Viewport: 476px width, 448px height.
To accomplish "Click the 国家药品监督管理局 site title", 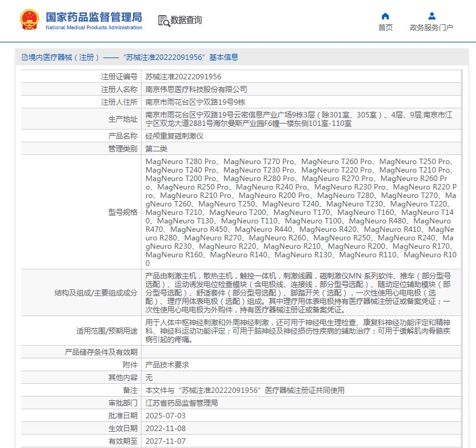I will [94, 17].
